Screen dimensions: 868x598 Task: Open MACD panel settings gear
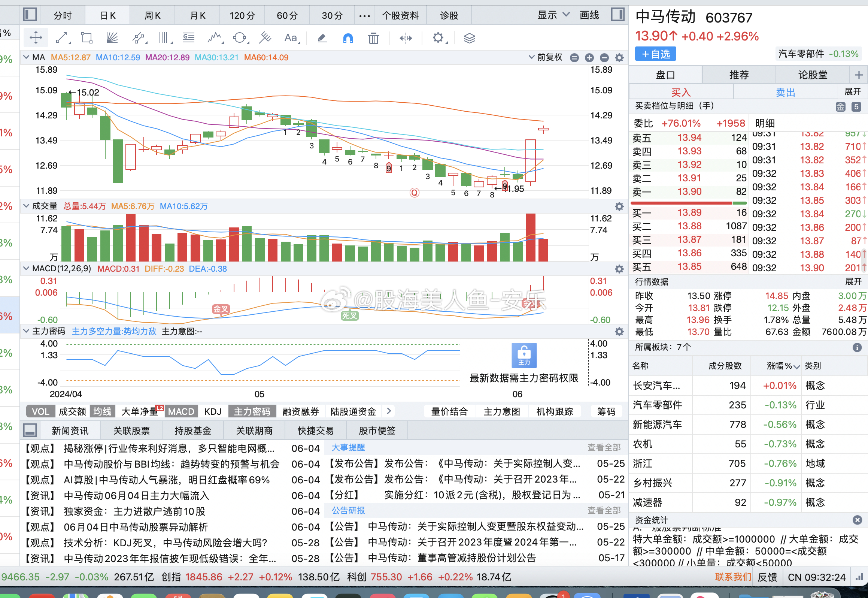[x=619, y=269]
